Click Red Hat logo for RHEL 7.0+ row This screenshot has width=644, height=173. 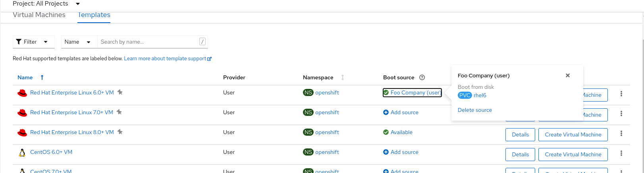pos(22,113)
